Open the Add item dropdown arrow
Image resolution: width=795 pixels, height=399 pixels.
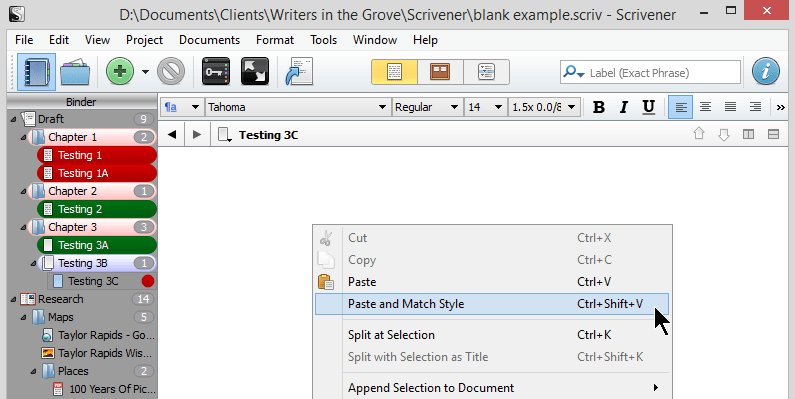tap(146, 72)
